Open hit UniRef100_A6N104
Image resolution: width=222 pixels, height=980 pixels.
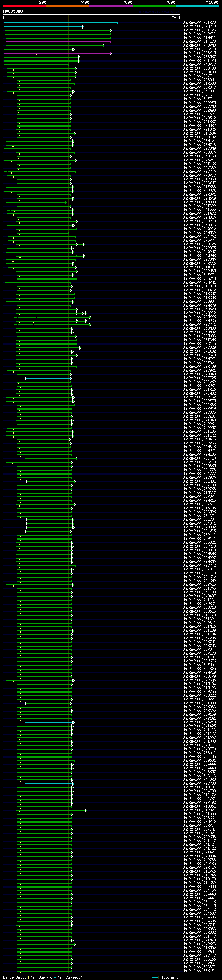click(199, 141)
